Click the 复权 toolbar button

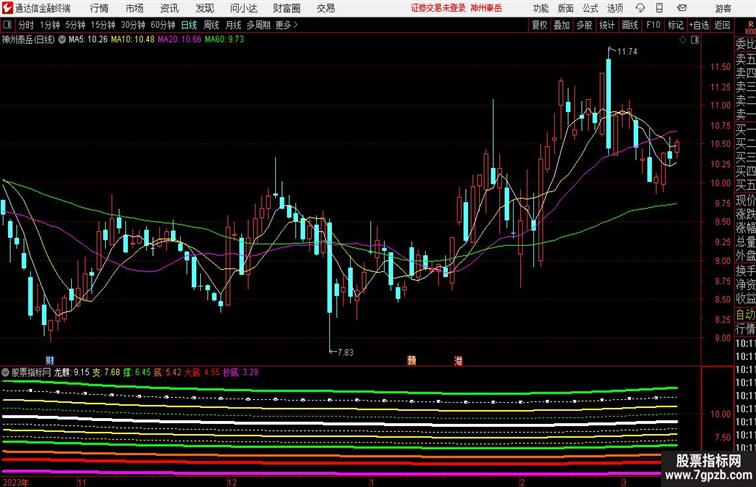coord(539,25)
